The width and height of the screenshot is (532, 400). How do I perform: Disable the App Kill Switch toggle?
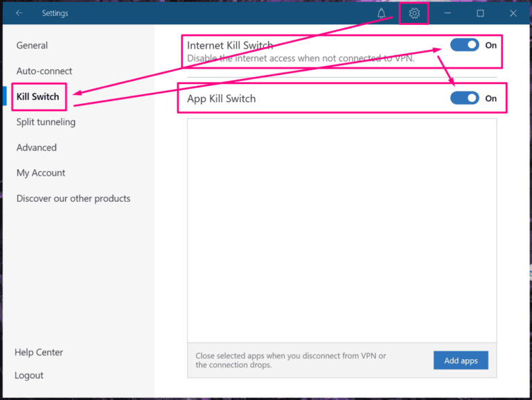tap(464, 98)
